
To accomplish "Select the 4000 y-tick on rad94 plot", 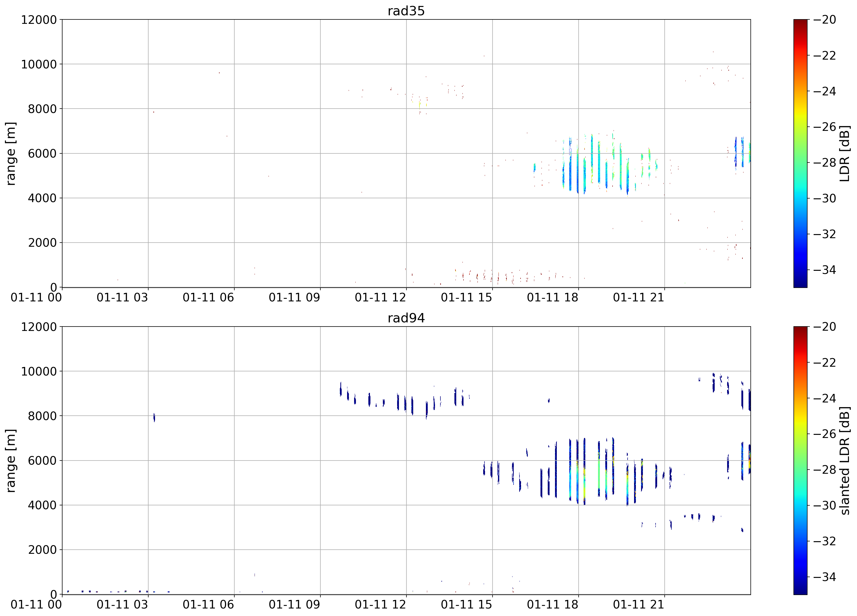I will pyautogui.click(x=42, y=505).
